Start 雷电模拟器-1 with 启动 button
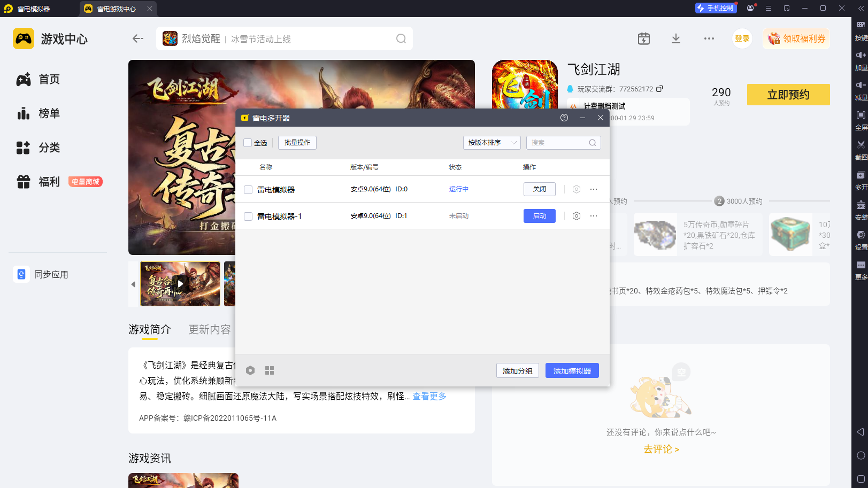This screenshot has width=868, height=488. (x=539, y=216)
